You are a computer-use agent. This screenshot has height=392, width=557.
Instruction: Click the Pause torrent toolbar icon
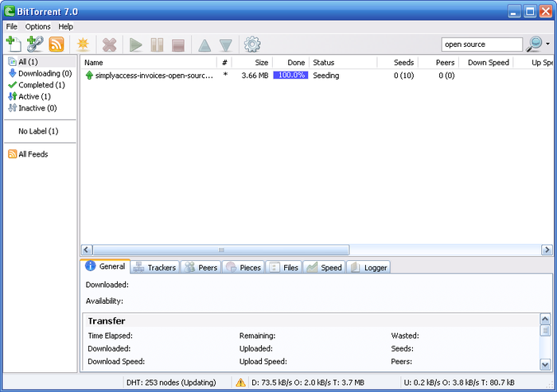pos(157,45)
